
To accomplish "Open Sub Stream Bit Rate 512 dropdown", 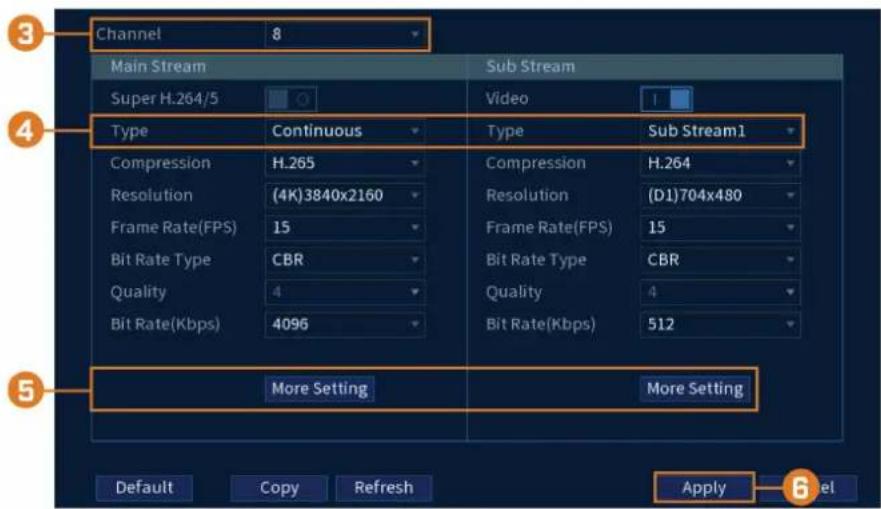I will 720,324.
